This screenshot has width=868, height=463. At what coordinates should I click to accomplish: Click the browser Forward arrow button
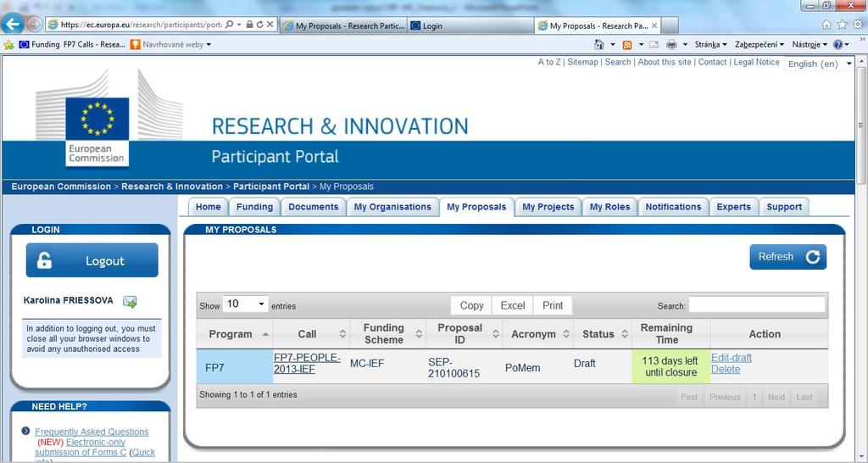(x=34, y=24)
